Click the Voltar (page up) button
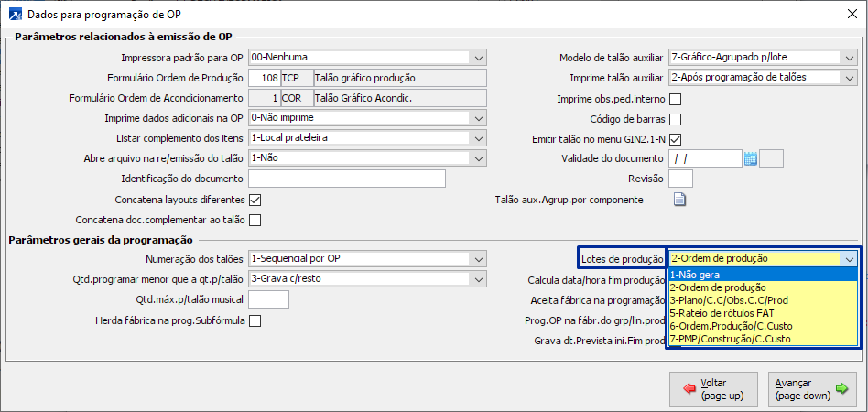 712,389
